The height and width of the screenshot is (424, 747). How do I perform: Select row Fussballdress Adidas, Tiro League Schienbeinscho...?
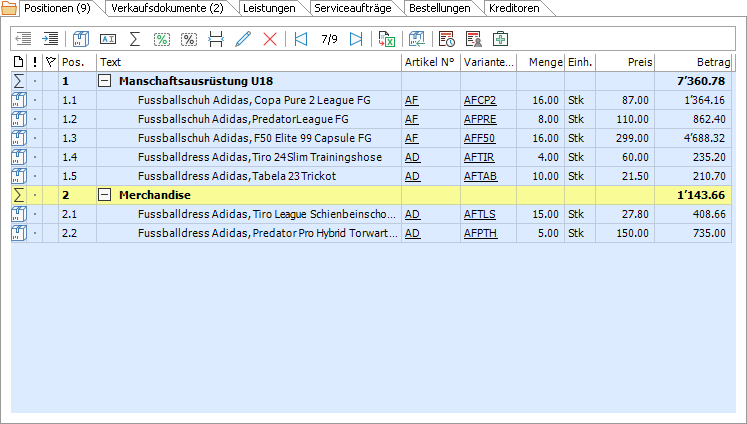coord(371,214)
